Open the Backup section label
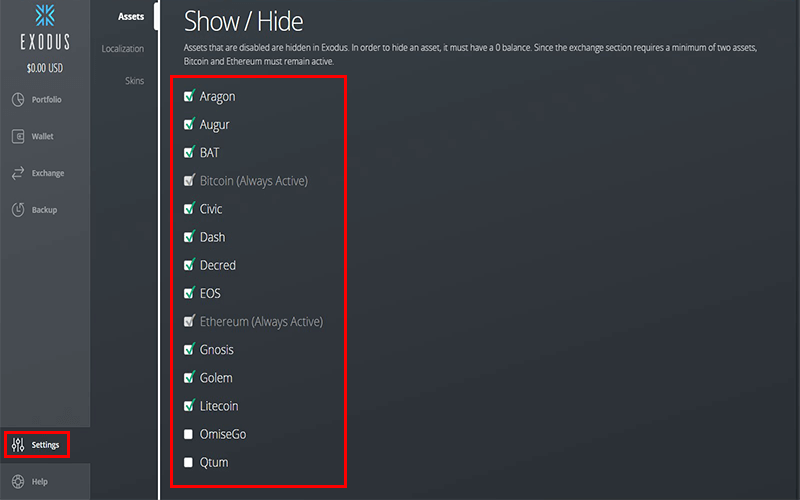Image resolution: width=800 pixels, height=500 pixels. 44,210
